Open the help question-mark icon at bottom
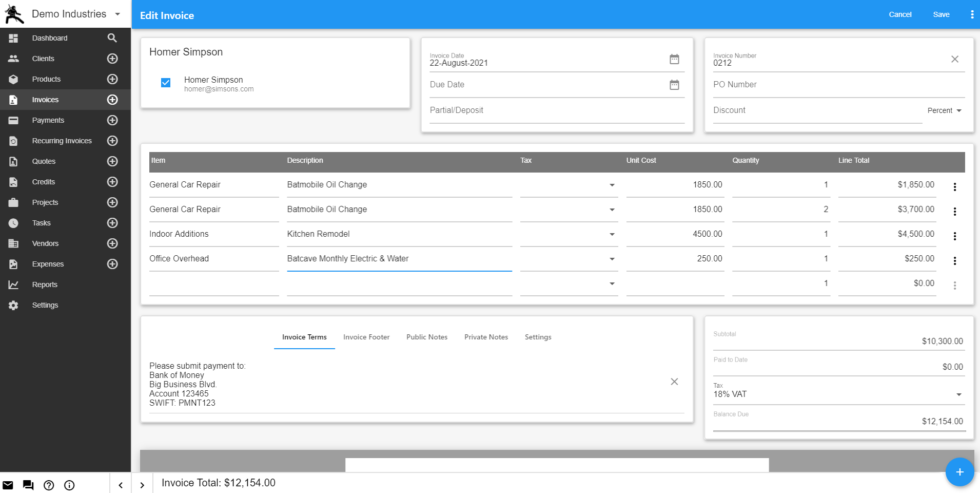This screenshot has height=493, width=980. 49,485
